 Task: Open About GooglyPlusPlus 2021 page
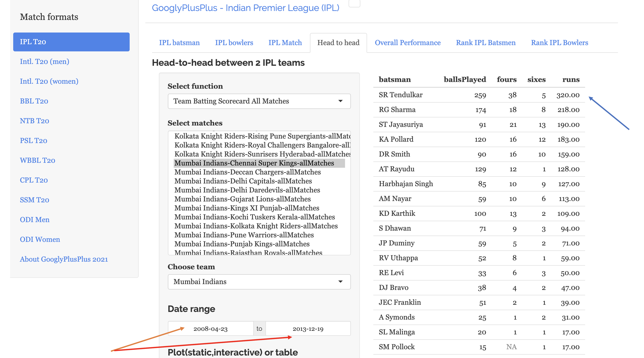point(64,259)
